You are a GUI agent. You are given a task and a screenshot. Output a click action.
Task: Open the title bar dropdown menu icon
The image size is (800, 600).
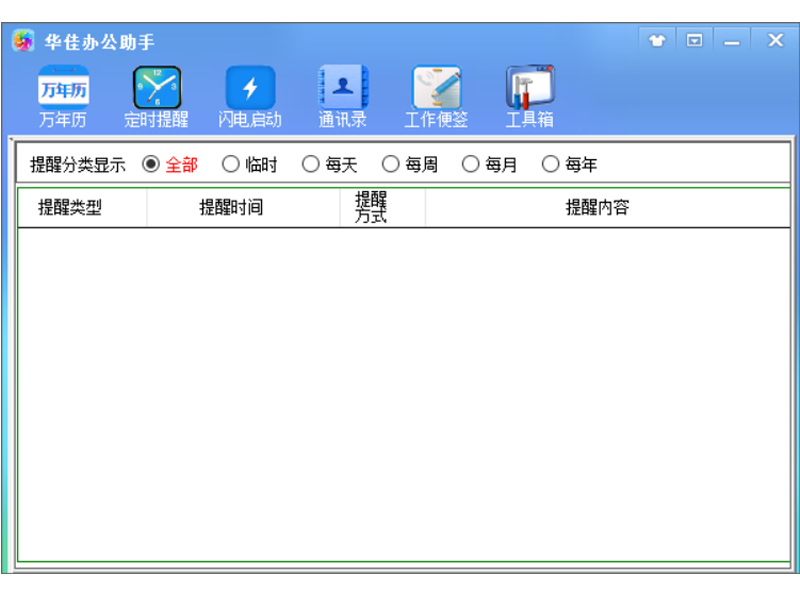694,40
